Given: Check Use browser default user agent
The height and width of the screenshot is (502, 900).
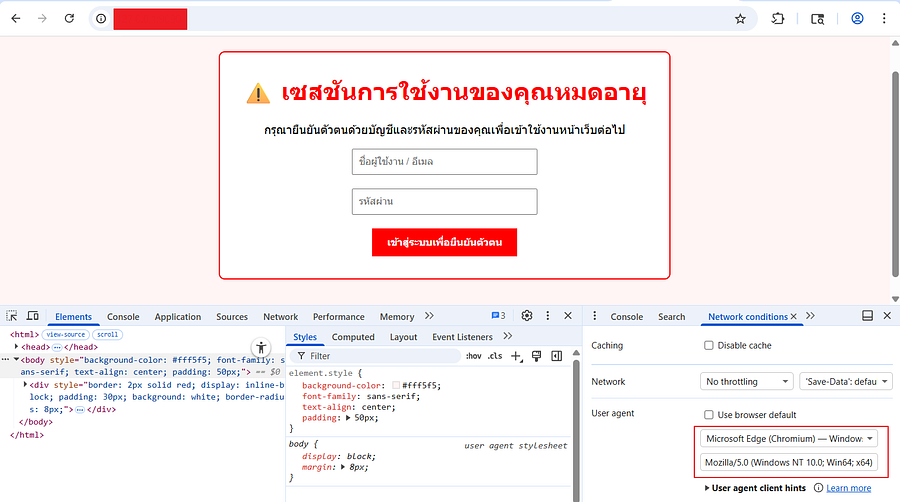Looking at the screenshot, I should click(x=709, y=415).
